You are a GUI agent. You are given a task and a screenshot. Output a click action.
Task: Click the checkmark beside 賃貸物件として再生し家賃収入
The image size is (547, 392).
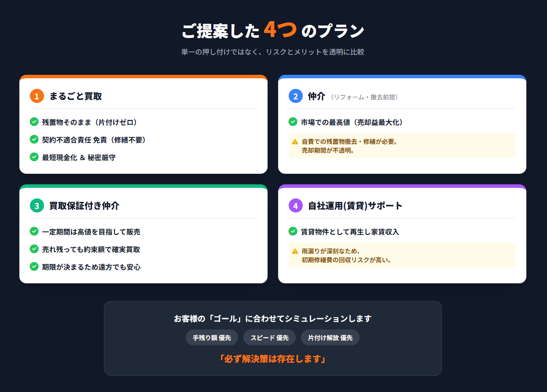[x=293, y=231]
